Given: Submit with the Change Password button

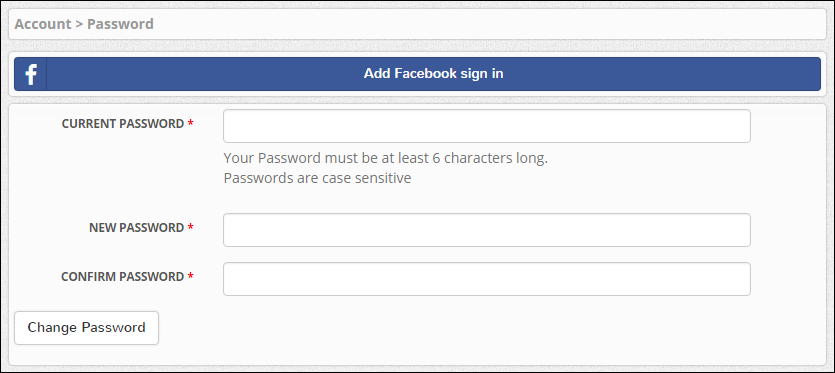Looking at the screenshot, I should click(x=86, y=328).
